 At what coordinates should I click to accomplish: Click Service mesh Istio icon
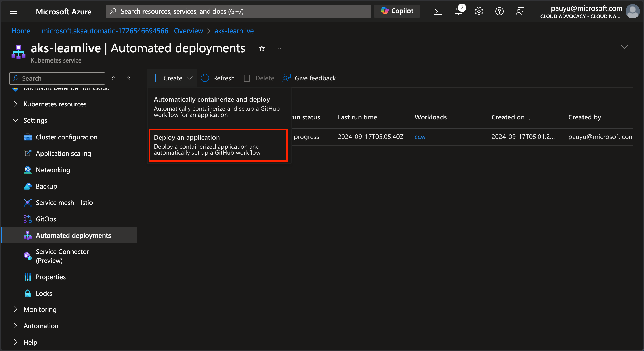coord(27,203)
